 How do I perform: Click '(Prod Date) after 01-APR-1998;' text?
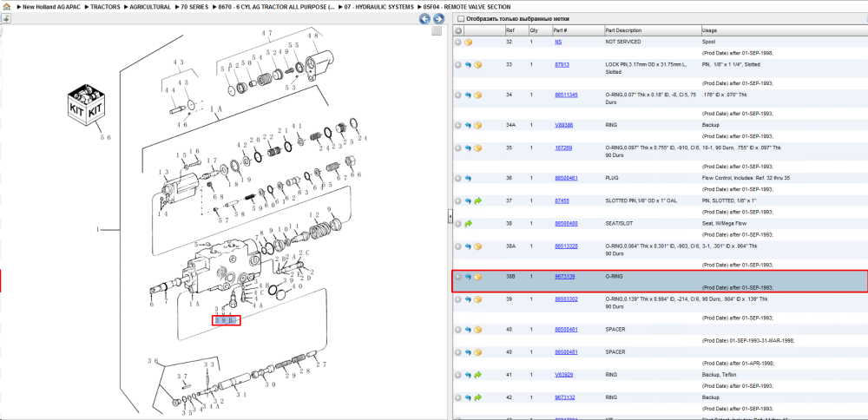pos(738,364)
